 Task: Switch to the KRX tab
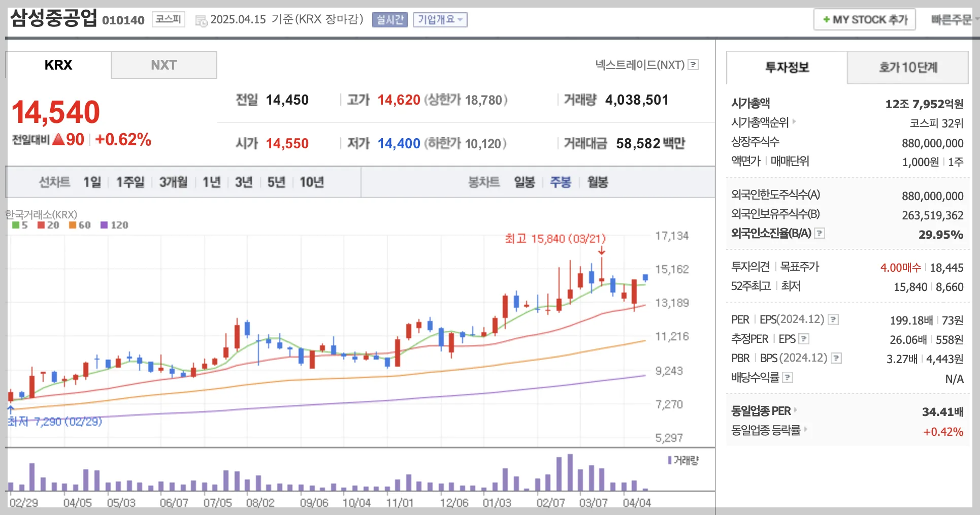(x=58, y=65)
